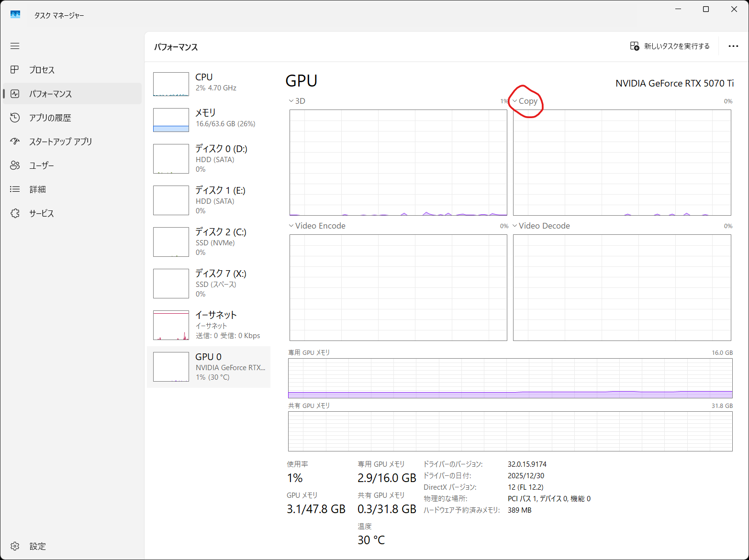
Task: Select the GPU 0 performance entry
Action: (x=209, y=367)
